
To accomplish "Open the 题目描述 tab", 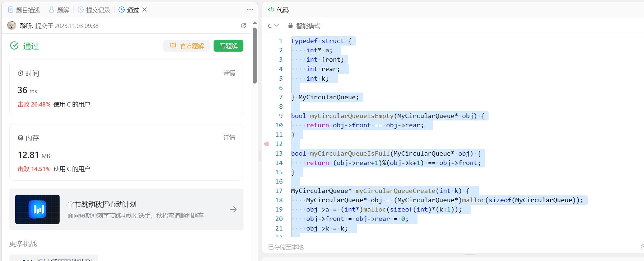I will [x=24, y=10].
